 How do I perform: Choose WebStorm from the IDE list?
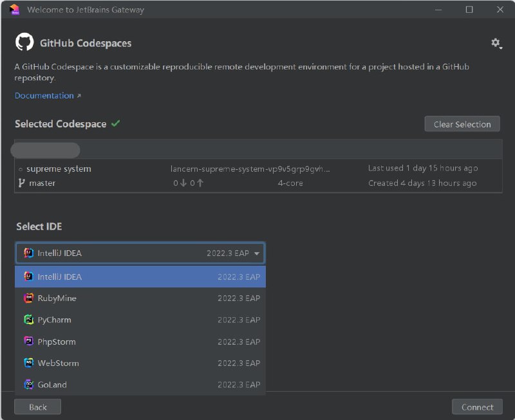[140, 363]
